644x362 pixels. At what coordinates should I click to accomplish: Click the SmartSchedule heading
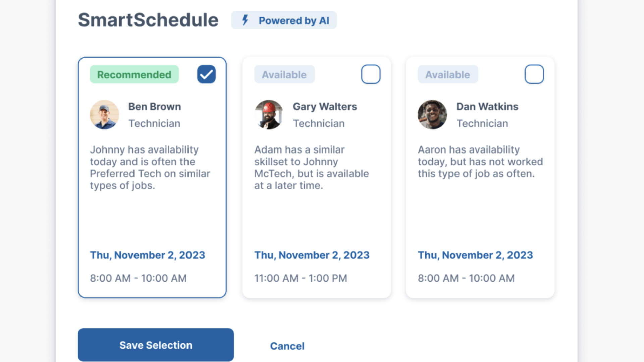point(148,20)
